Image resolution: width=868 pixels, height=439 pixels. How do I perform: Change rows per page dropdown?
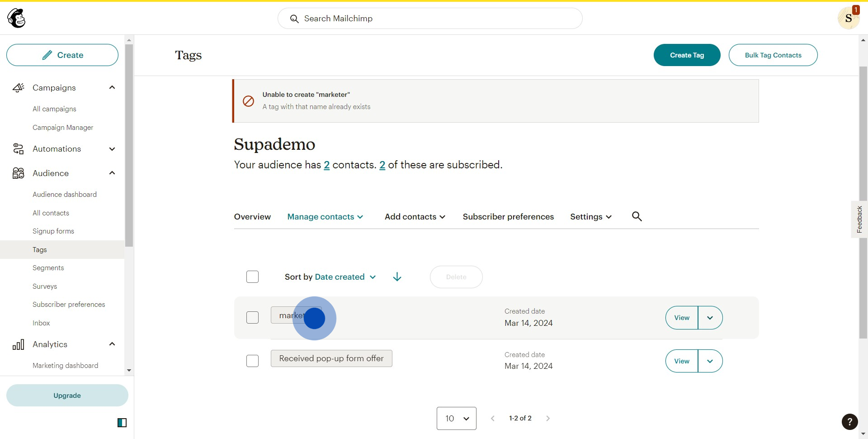pyautogui.click(x=457, y=419)
